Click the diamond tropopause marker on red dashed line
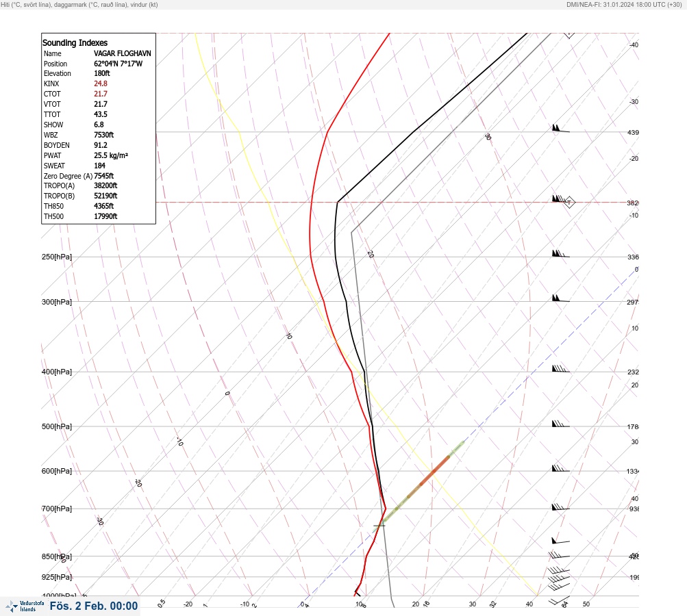This screenshot has height=616, width=687. point(569,203)
